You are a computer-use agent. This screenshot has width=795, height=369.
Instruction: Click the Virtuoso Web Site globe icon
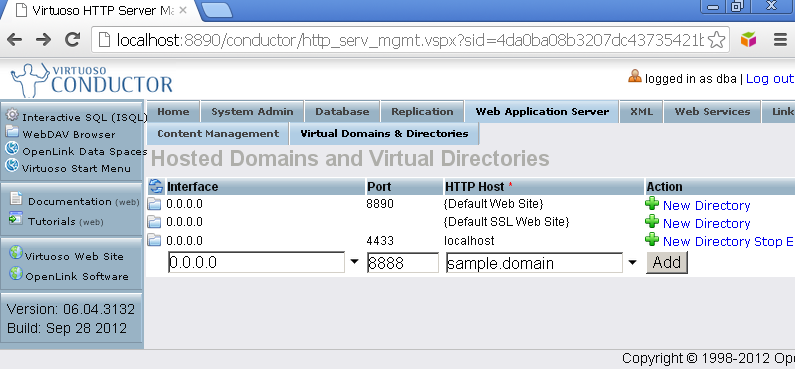(16, 253)
